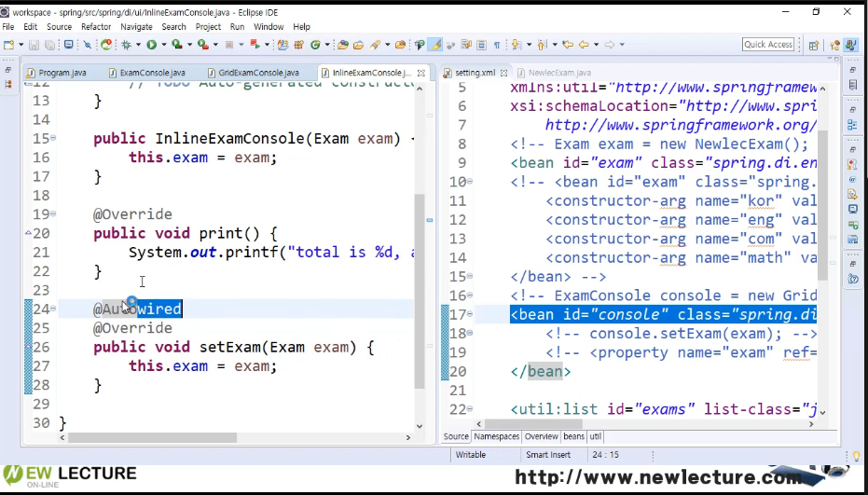This screenshot has width=868, height=495.
Task: Collapse XML fold marker at line 17
Action: pyautogui.click(x=470, y=314)
